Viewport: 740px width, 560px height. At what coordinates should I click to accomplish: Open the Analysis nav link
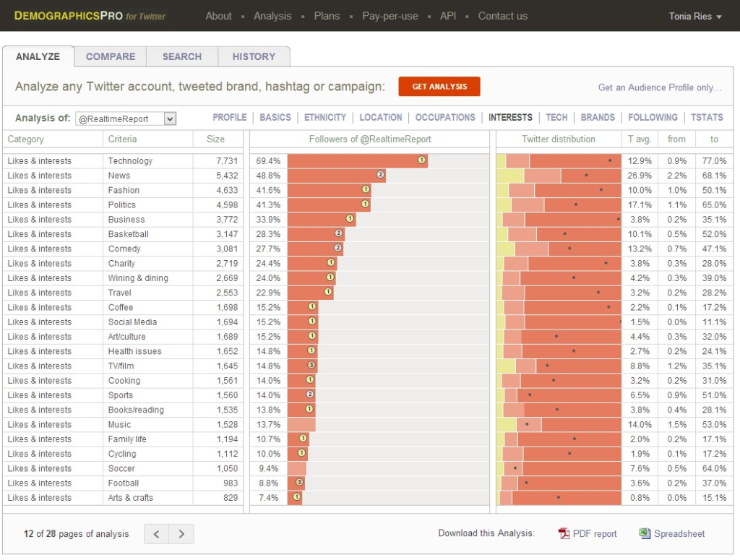click(x=272, y=16)
